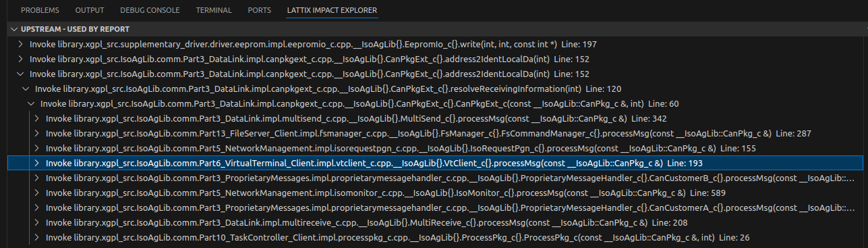Screen dimensions: 868x248
Task: Show the DEBUG CONSOLE tab
Action: point(150,11)
